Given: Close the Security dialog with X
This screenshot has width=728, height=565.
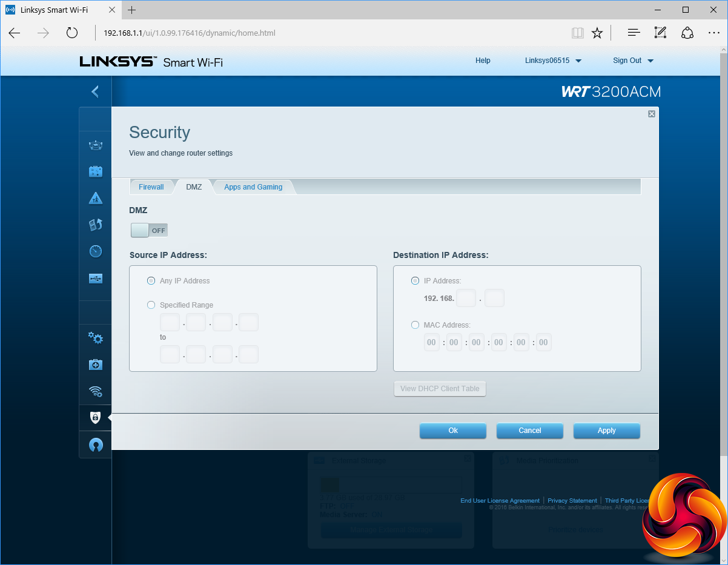Looking at the screenshot, I should click(x=652, y=114).
